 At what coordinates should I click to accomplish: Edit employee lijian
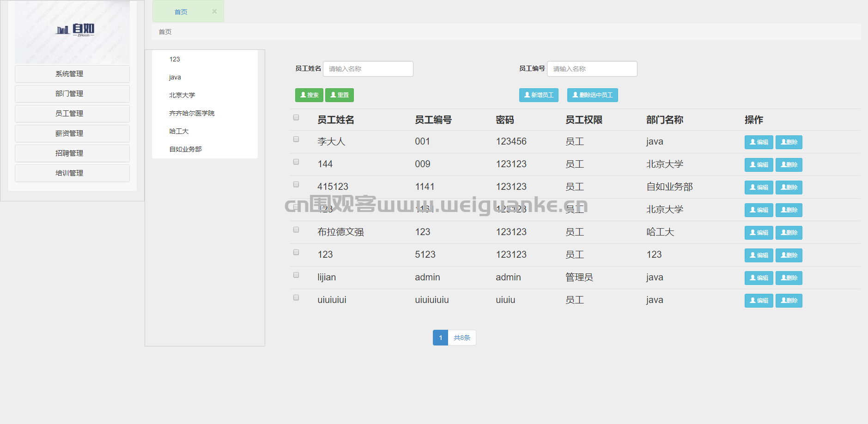coord(759,278)
